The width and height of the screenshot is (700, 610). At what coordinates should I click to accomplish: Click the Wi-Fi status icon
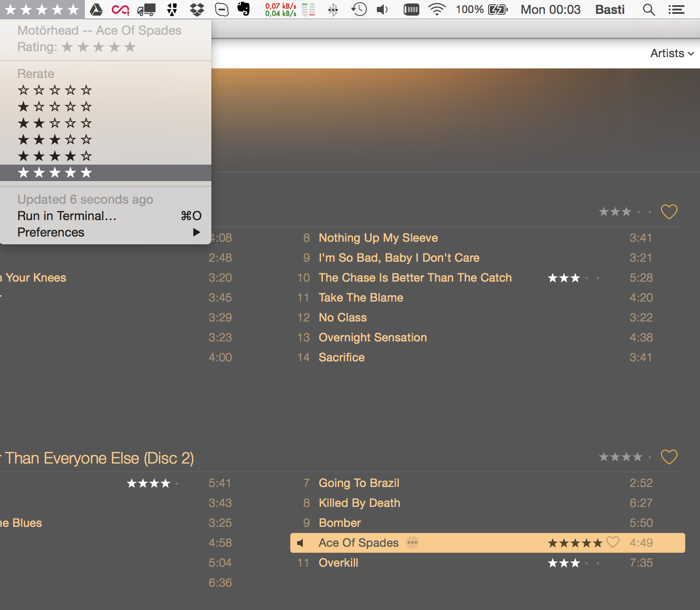437,9
